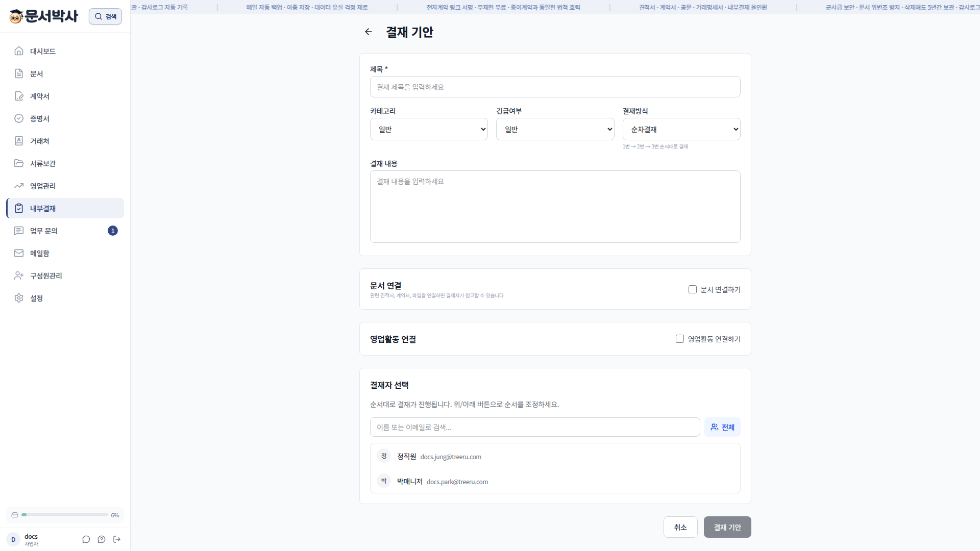
Task: Click the 설정 gear icon
Action: coord(19,298)
